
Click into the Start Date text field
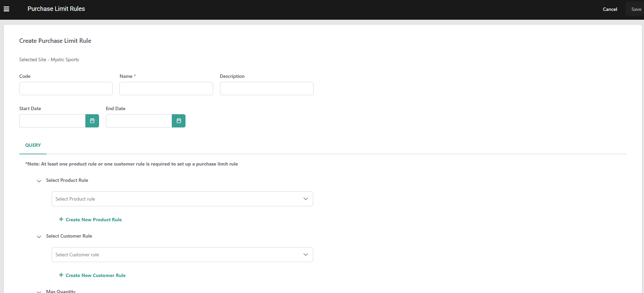coord(52,121)
